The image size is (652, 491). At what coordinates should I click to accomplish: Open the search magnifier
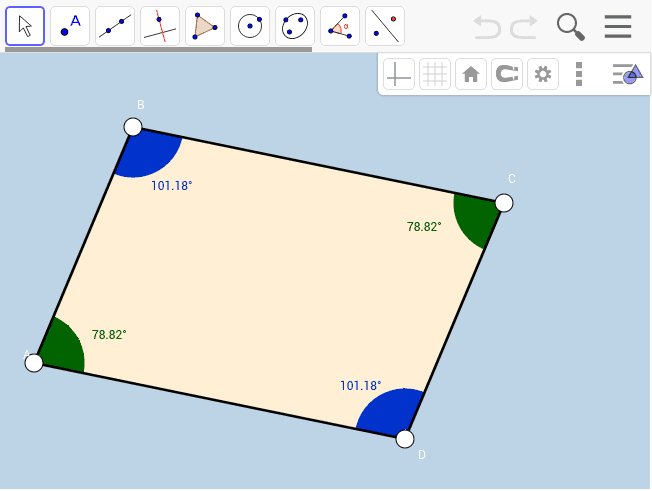tap(571, 27)
